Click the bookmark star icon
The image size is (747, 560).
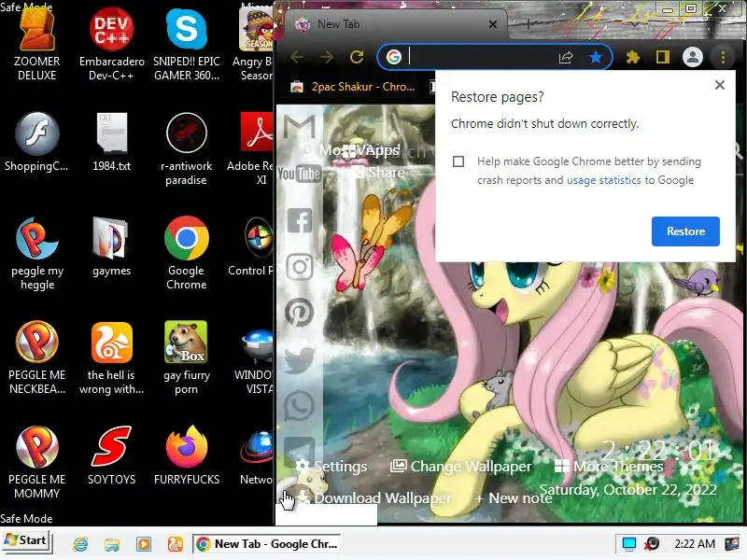596,58
